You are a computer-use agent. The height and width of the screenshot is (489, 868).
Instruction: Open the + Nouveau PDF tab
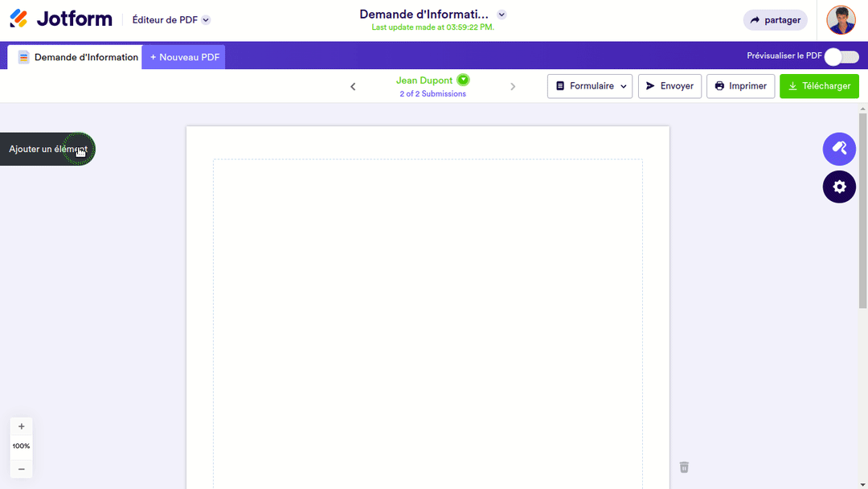pyautogui.click(x=184, y=57)
